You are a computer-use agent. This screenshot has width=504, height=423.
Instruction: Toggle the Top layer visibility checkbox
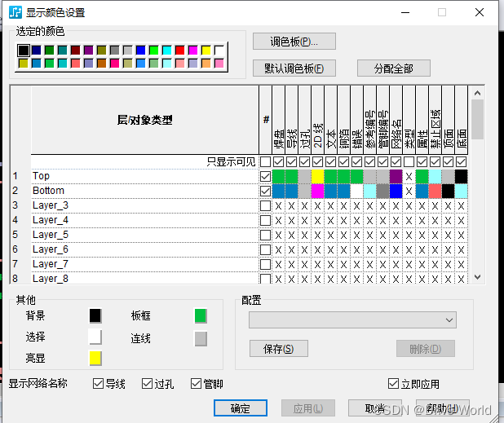coord(265,176)
